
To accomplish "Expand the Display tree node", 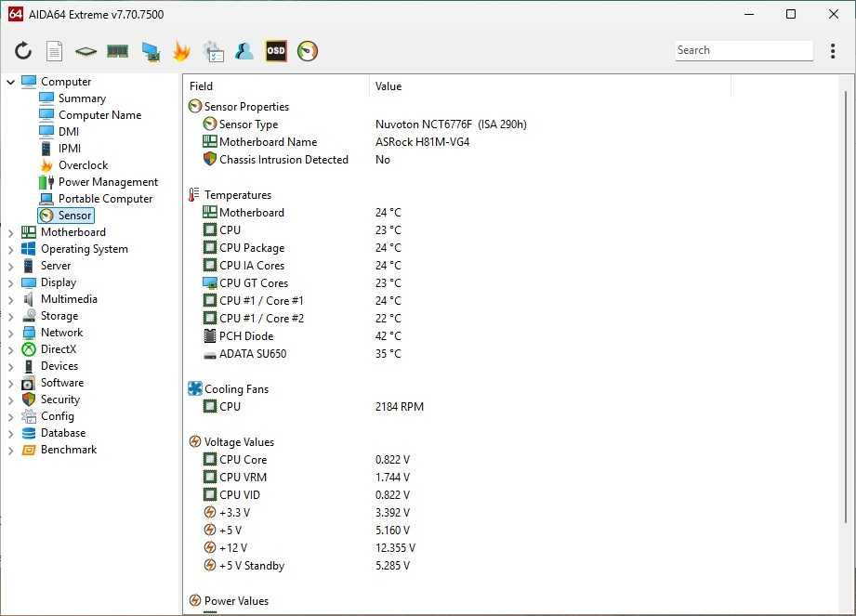I will pyautogui.click(x=10, y=282).
